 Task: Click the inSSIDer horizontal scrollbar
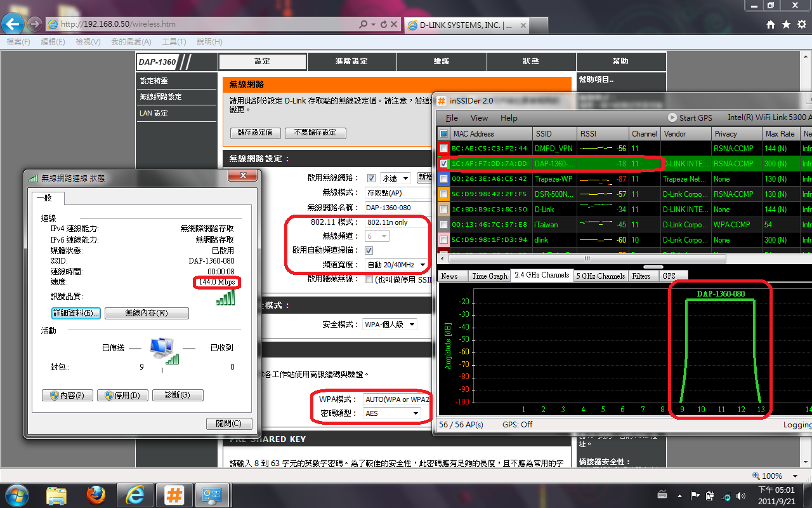pos(586,258)
